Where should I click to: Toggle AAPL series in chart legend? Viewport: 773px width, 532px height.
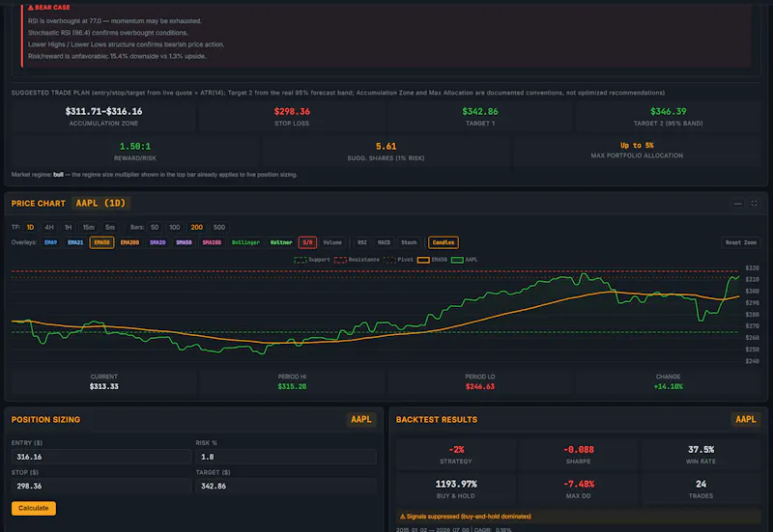coord(465,260)
